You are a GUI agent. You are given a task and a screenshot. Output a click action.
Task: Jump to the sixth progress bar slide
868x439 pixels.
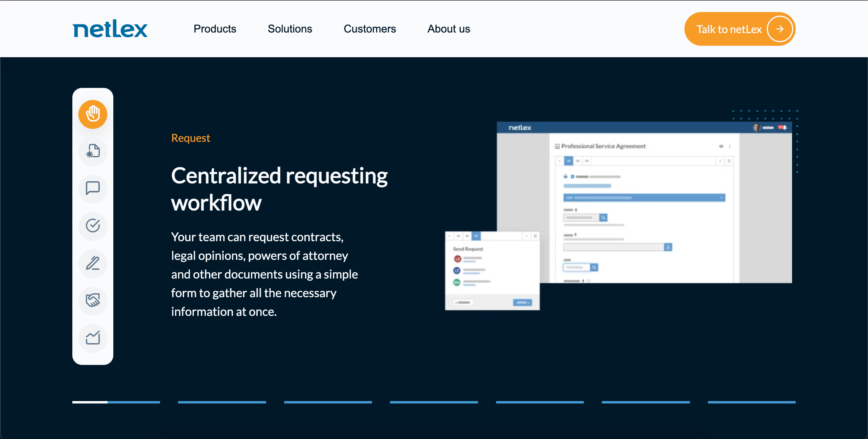click(646, 402)
